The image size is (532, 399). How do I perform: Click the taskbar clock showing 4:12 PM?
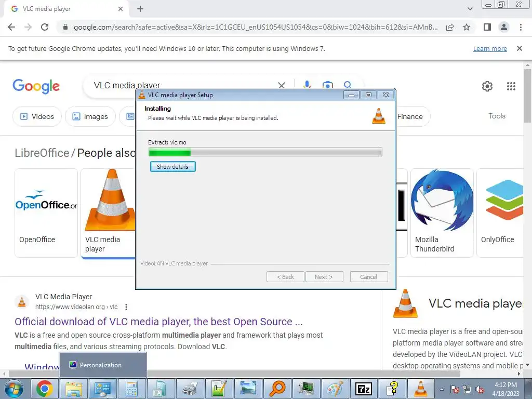pyautogui.click(x=506, y=389)
